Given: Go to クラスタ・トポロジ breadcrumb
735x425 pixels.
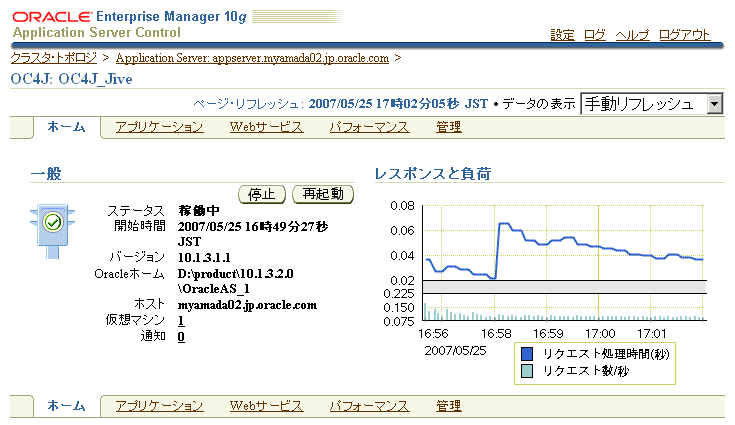Looking at the screenshot, I should click(x=53, y=58).
